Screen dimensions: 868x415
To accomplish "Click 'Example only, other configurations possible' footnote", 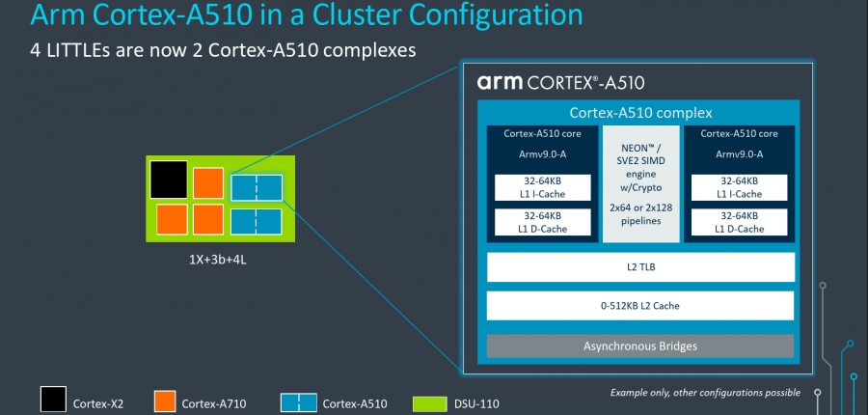I will [705, 393].
